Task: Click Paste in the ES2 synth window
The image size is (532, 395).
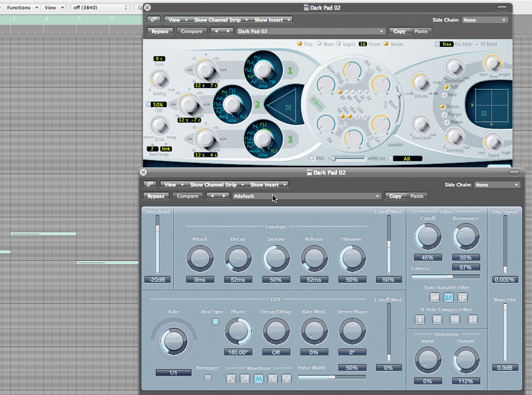Action: pos(421,31)
